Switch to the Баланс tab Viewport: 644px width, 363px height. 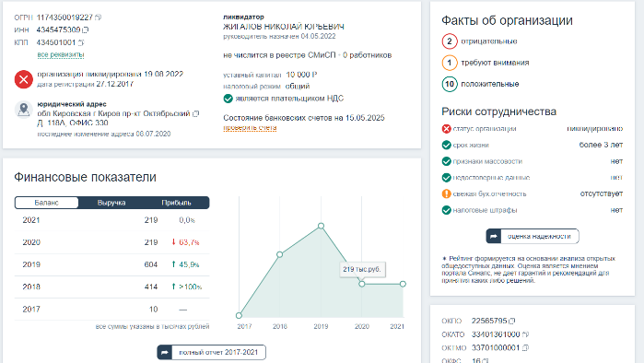46,203
